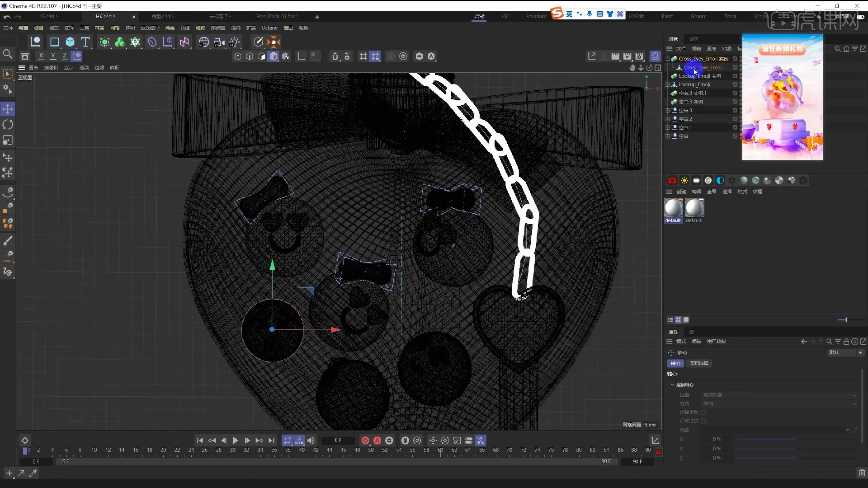Switch to the 场次 tab in the object manager
The height and width of the screenshot is (488, 868).
[693, 39]
